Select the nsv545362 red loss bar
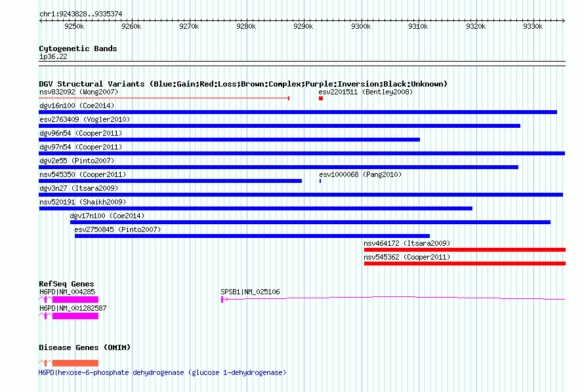 coord(465,264)
